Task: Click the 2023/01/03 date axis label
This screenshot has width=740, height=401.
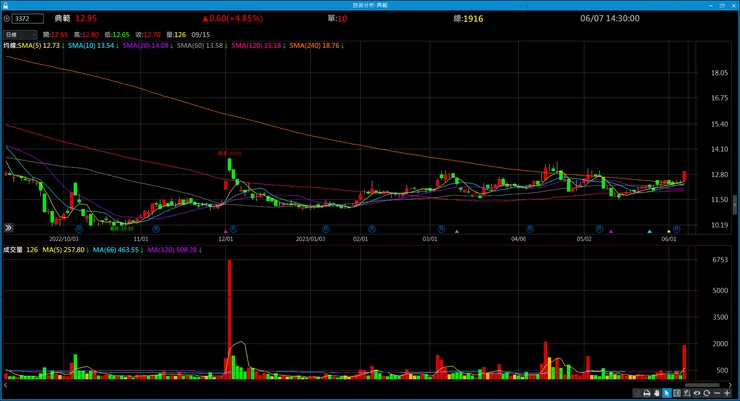Action: [x=310, y=239]
